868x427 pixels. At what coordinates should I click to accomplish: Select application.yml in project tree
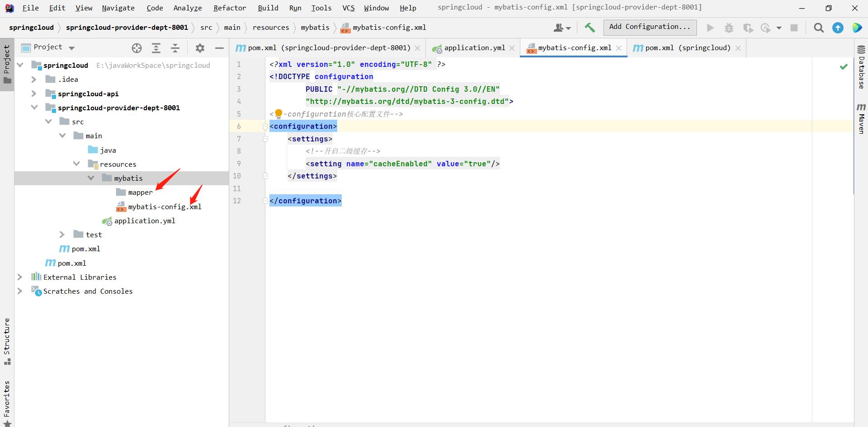coord(145,221)
